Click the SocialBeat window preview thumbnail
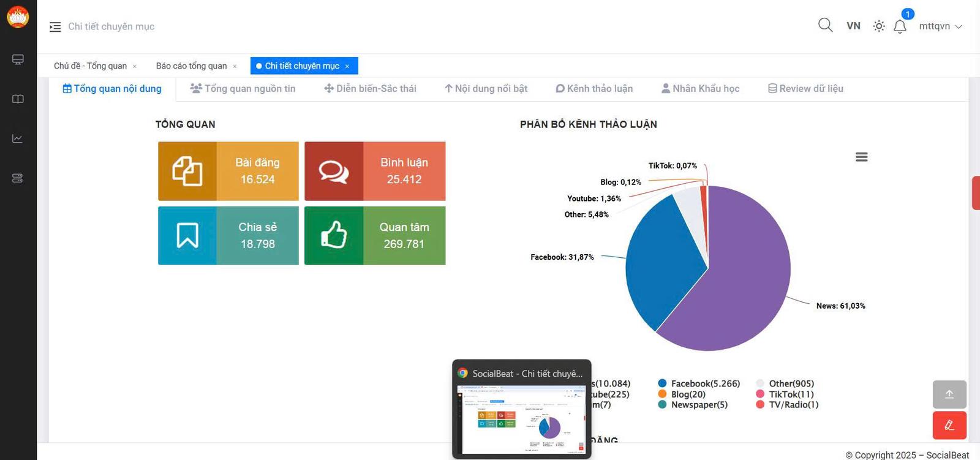The width and height of the screenshot is (980, 460). point(522,420)
